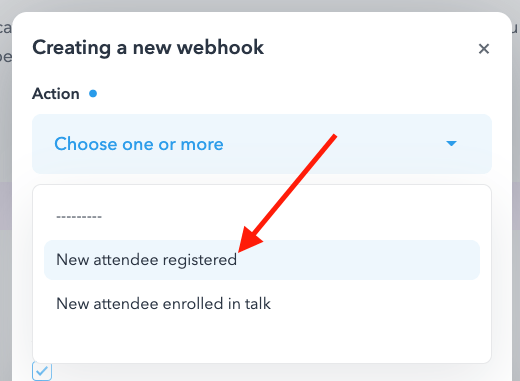Close the Creating a new webhook dialog
520x381 pixels.
pyautogui.click(x=484, y=49)
